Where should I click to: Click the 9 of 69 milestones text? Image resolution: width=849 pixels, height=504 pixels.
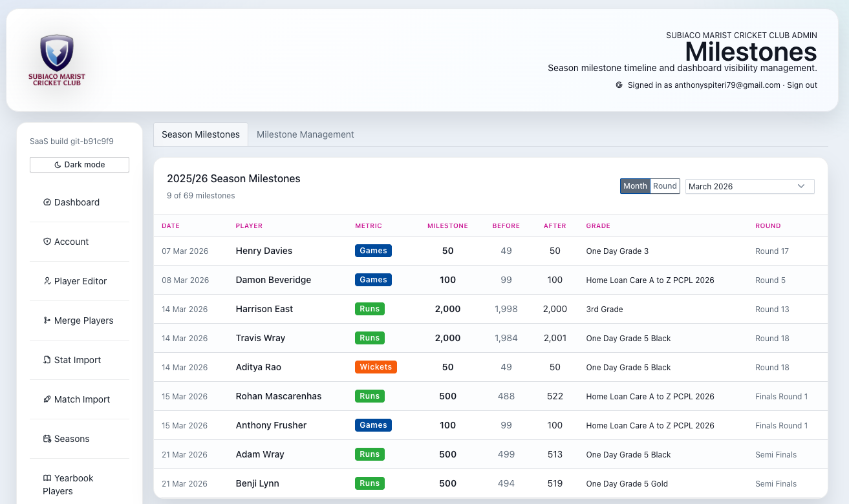coord(201,195)
